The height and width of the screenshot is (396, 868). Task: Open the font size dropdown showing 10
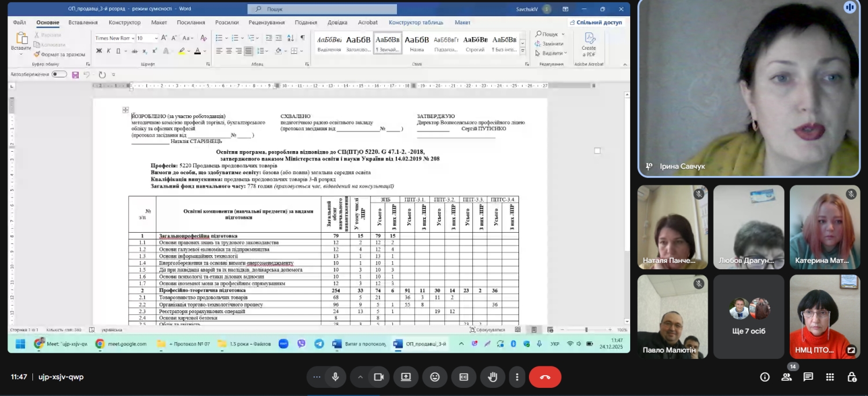[x=155, y=38]
